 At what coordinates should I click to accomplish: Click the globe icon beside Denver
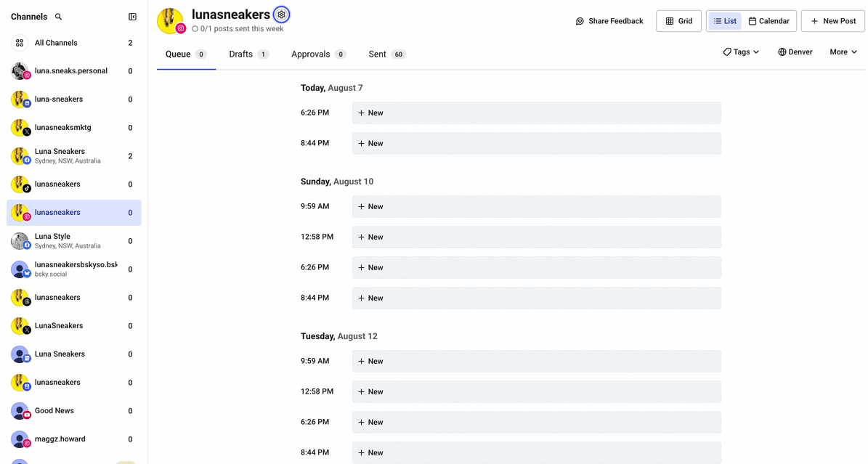782,52
